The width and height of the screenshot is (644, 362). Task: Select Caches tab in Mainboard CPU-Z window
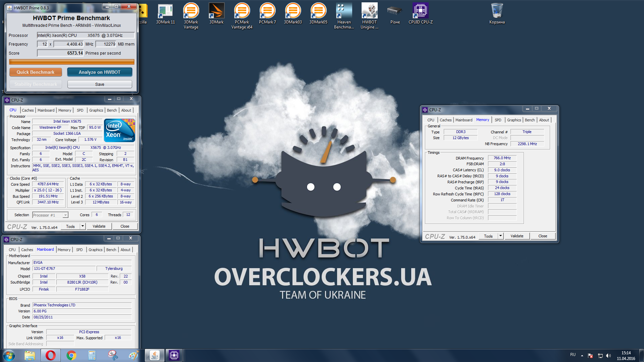[x=27, y=250]
